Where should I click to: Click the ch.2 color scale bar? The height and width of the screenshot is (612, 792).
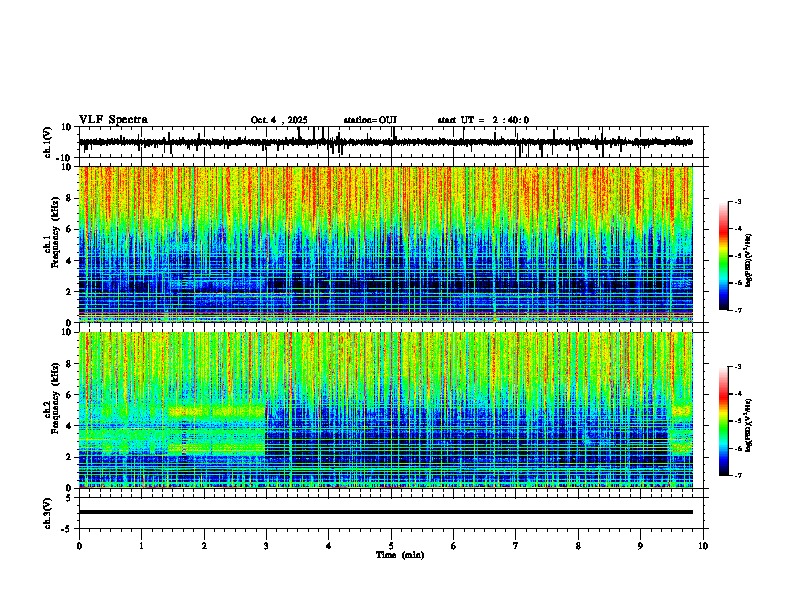pyautogui.click(x=724, y=421)
